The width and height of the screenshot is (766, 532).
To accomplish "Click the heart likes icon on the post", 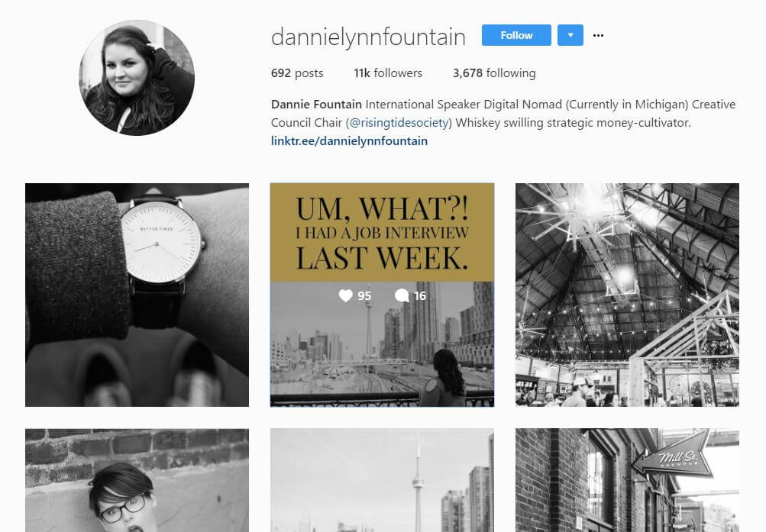I will [x=345, y=296].
